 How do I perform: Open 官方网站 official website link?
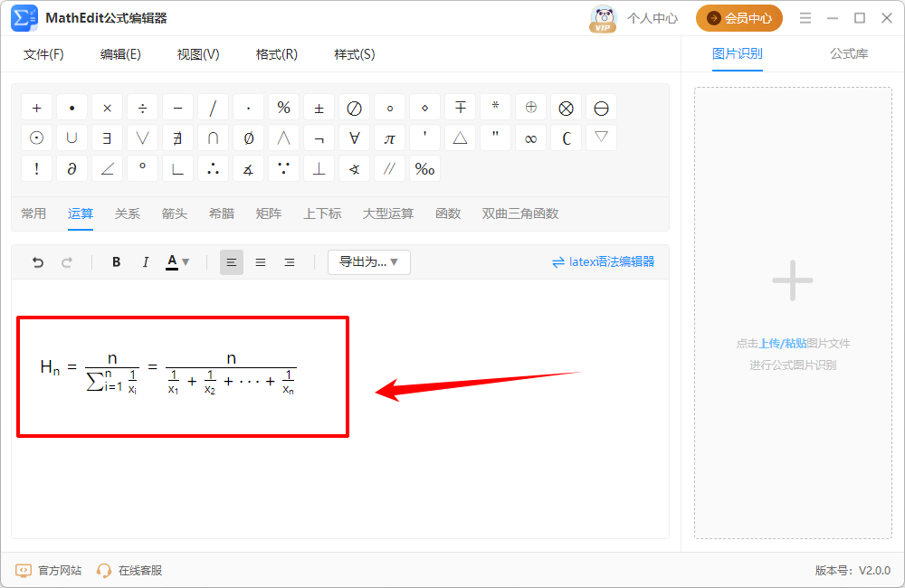49,571
